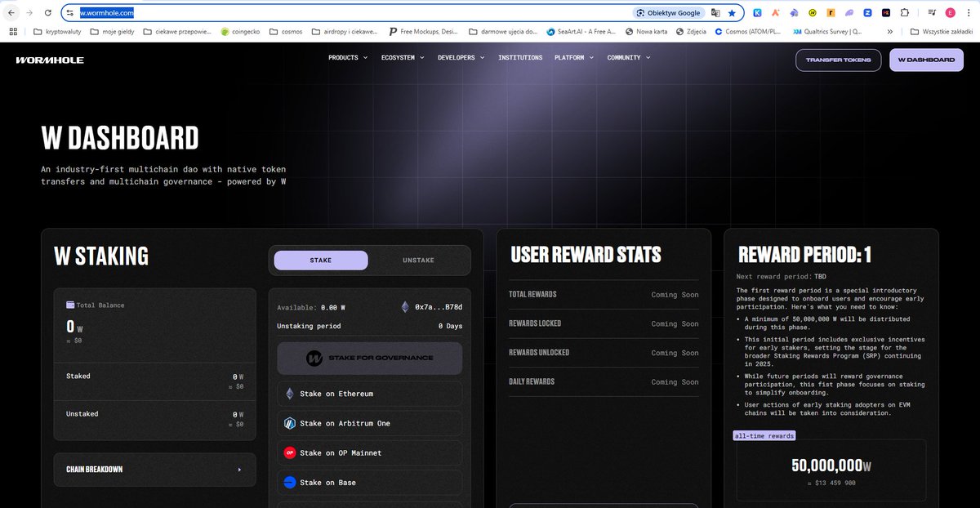This screenshot has width=980, height=508.
Task: Click the STAKE FOR GOVERNANCE button
Action: [x=369, y=358]
